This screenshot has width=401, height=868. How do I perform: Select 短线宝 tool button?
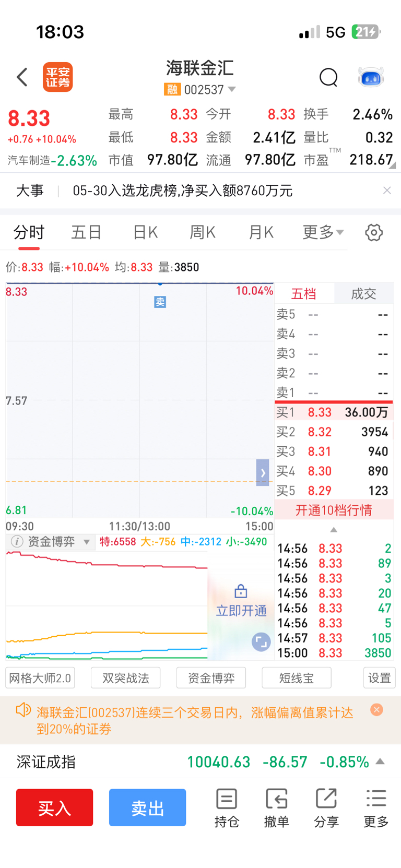coord(297,678)
